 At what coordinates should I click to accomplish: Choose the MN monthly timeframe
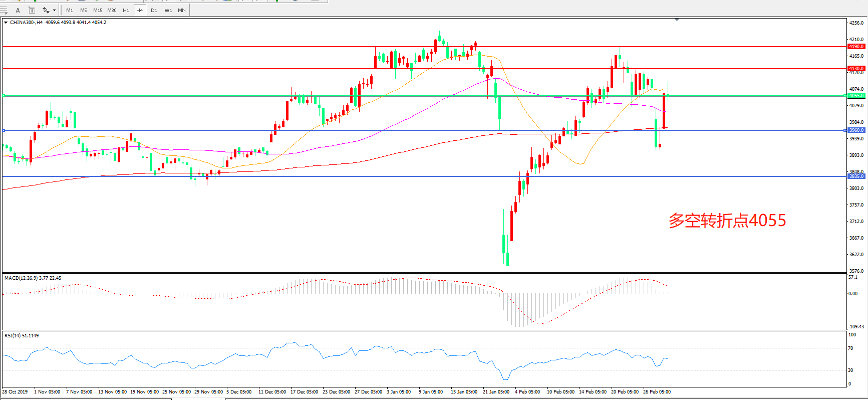pyautogui.click(x=182, y=10)
